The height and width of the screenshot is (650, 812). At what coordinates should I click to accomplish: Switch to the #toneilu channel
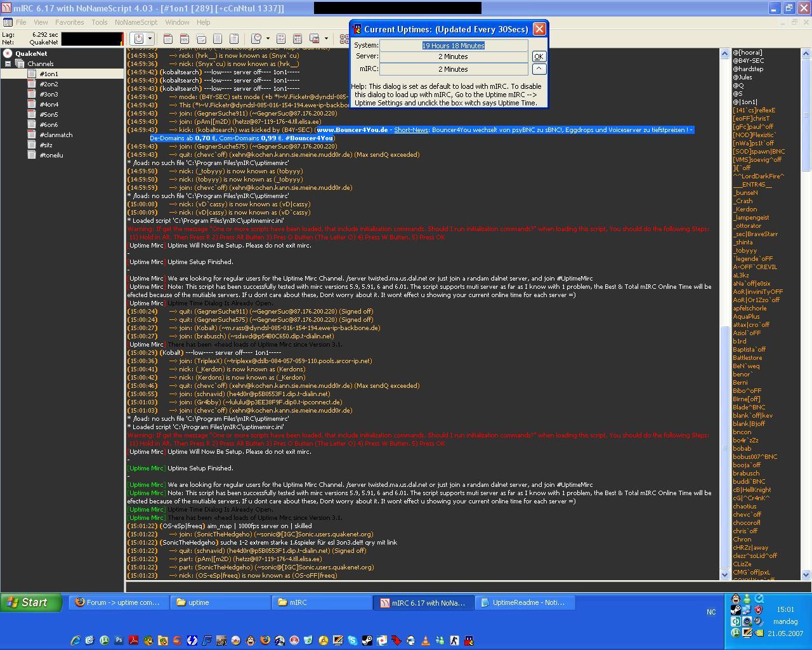pyautogui.click(x=51, y=155)
